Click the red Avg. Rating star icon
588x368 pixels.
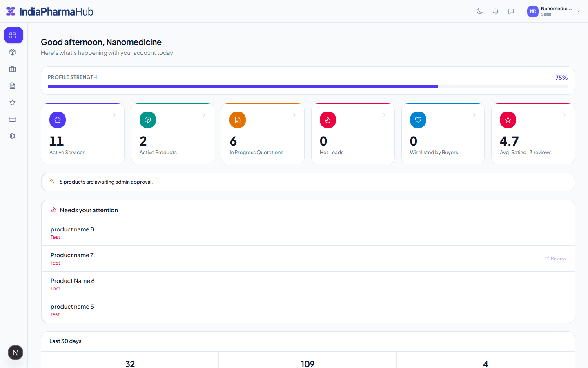tap(508, 120)
